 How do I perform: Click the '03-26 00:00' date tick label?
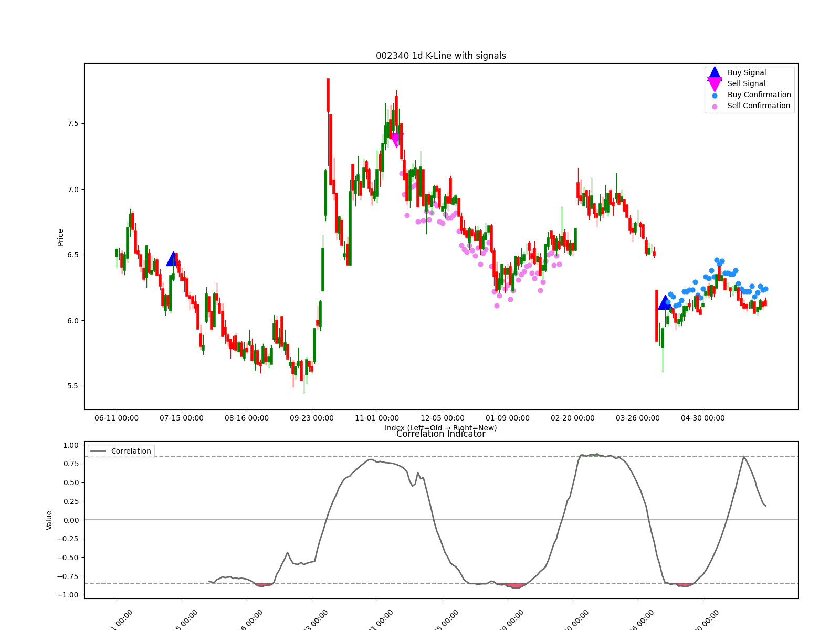click(638, 418)
